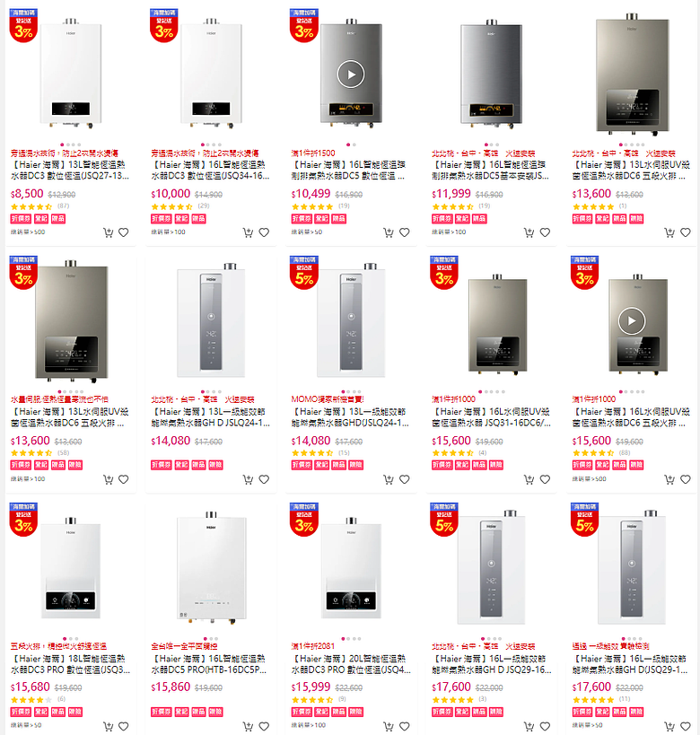700x735 pixels.
Task: Click cart icon for the $11,999 heater
Action: point(529,232)
